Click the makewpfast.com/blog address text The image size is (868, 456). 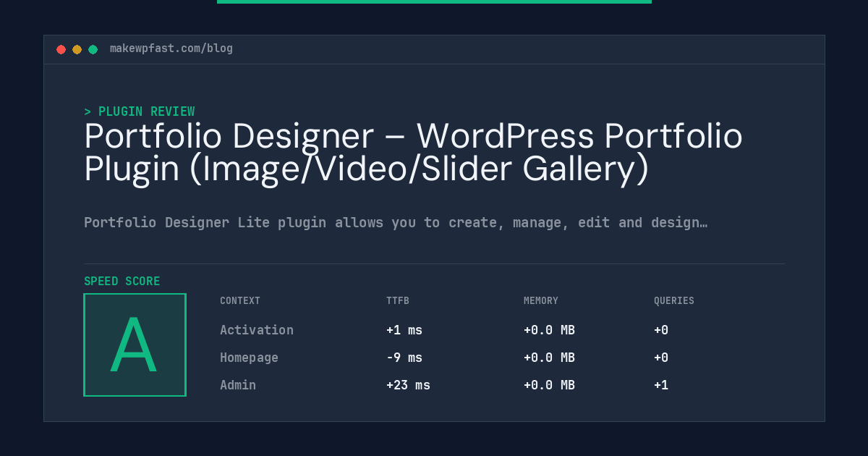click(x=171, y=48)
